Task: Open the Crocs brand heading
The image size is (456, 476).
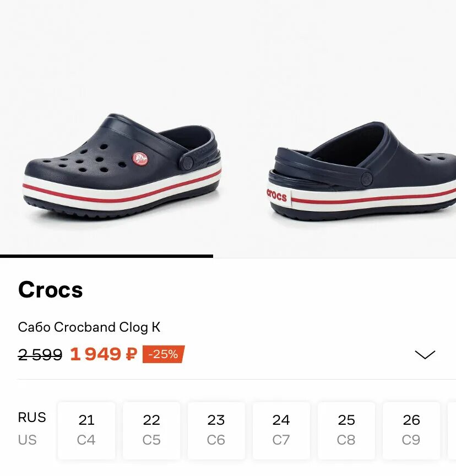Action: (51, 290)
